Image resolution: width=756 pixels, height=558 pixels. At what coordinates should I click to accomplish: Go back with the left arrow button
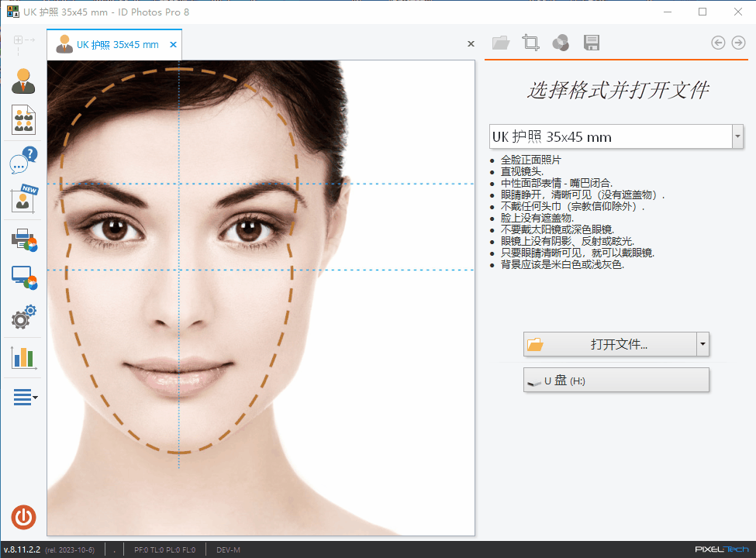point(718,43)
